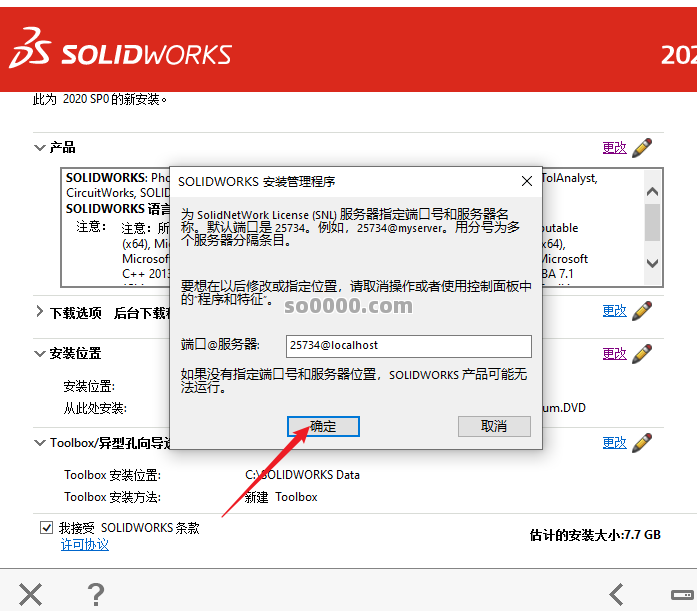Click the 确定 button in the dialog
The height and width of the screenshot is (611, 697).
pyautogui.click(x=323, y=426)
